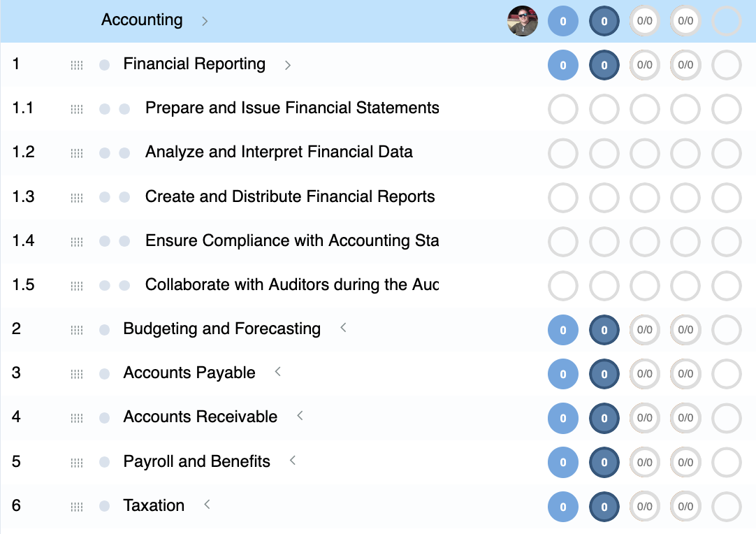Click the blue 0 counter badge on Accounts Payable
Image resolution: width=756 pixels, height=534 pixels.
562,374
